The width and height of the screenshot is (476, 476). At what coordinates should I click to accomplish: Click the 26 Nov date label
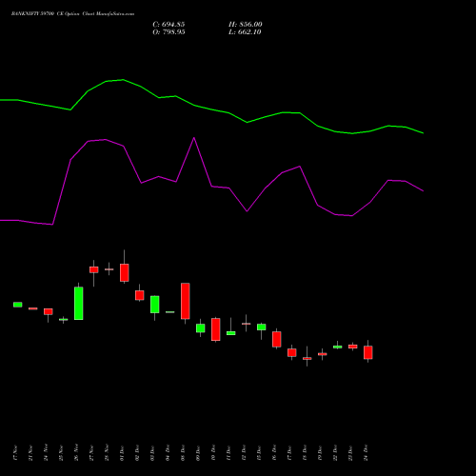tap(76, 452)
